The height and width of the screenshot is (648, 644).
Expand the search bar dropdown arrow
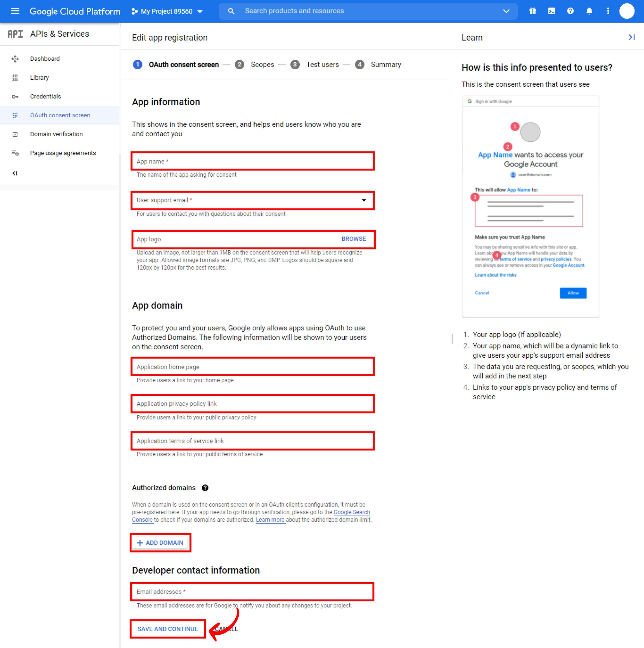tap(506, 11)
